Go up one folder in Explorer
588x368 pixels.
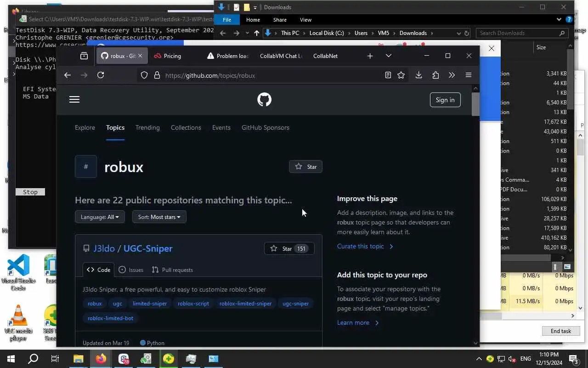click(256, 33)
